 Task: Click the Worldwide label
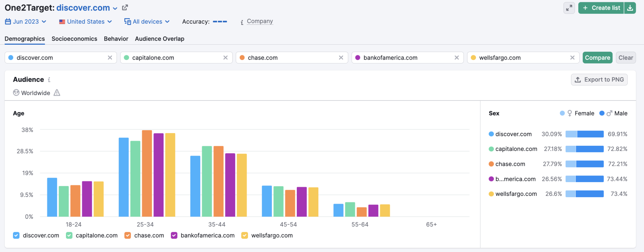(36, 93)
